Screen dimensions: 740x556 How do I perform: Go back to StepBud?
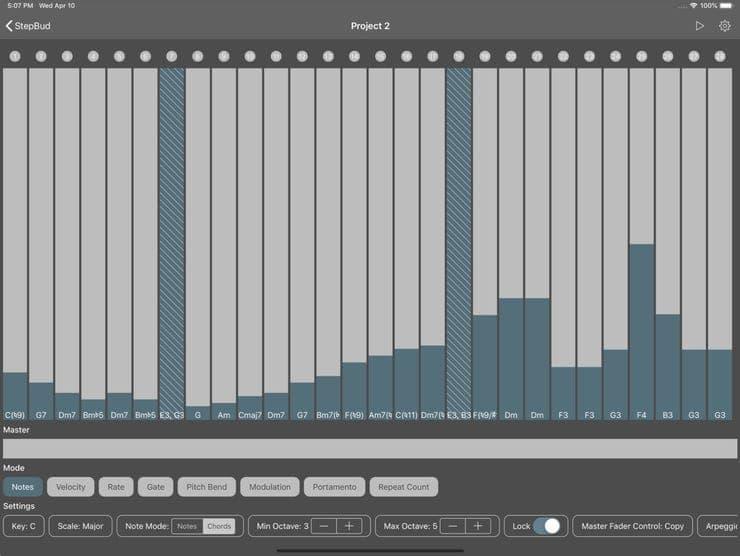28,26
